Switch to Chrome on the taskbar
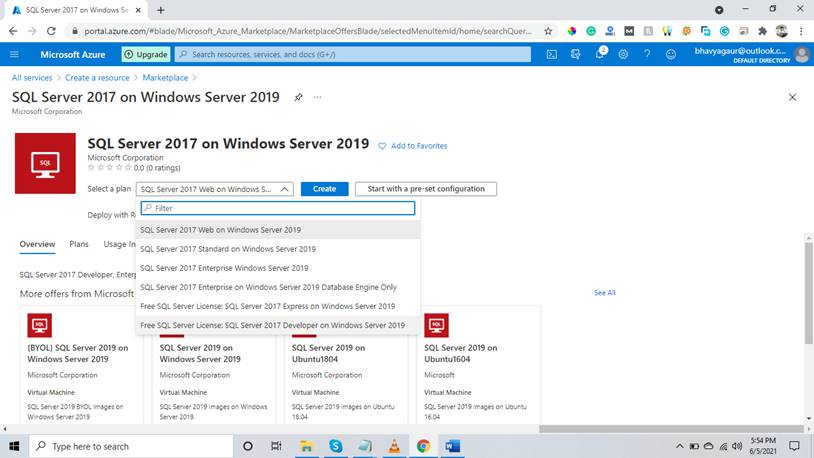 [x=423, y=446]
